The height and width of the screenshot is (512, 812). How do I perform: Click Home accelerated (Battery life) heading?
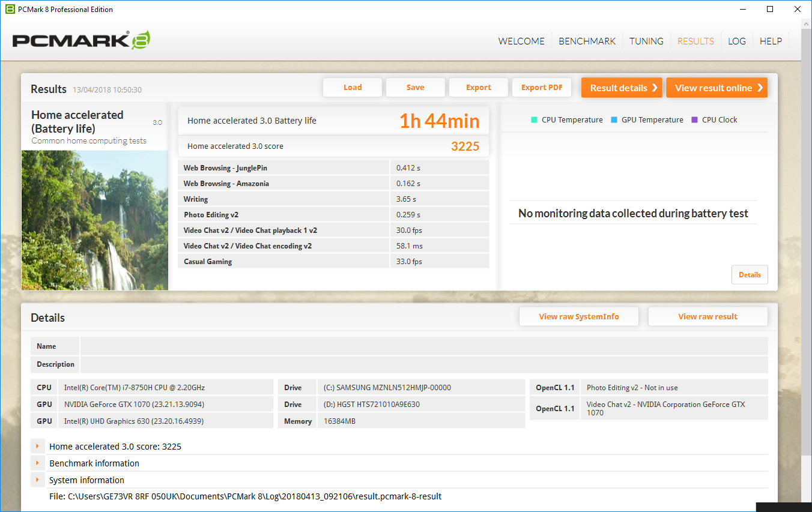77,121
